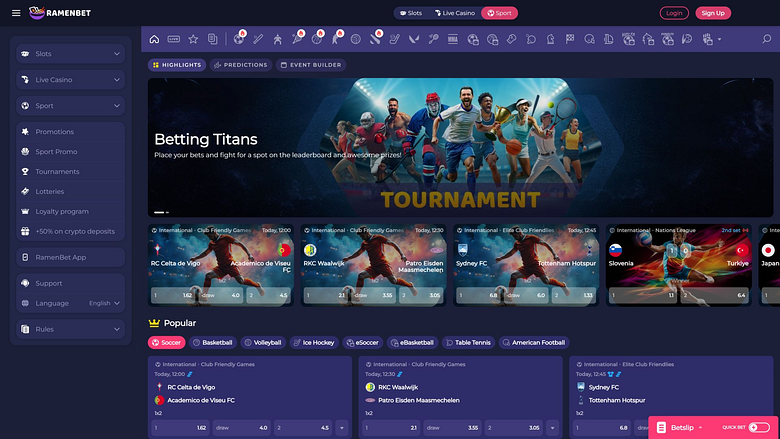Click the RamenBet App phone icon

pyautogui.click(x=25, y=258)
